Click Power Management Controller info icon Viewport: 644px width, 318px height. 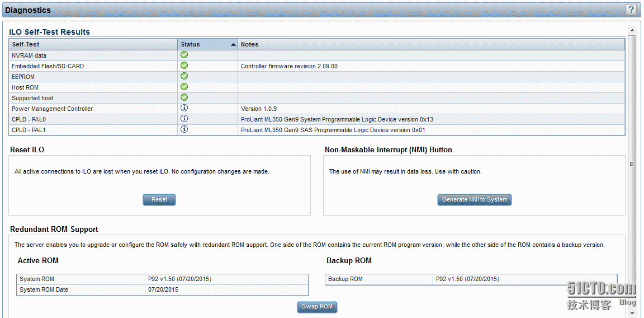click(x=184, y=108)
